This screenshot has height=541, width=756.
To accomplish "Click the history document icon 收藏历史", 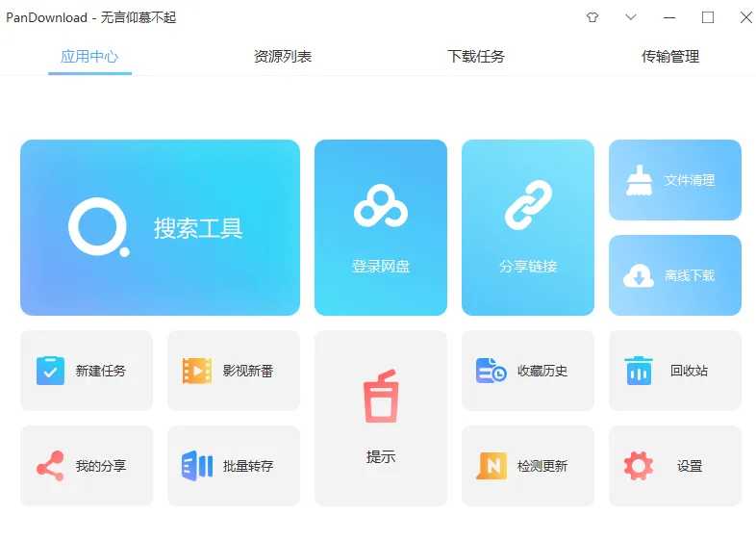I will tap(491, 371).
